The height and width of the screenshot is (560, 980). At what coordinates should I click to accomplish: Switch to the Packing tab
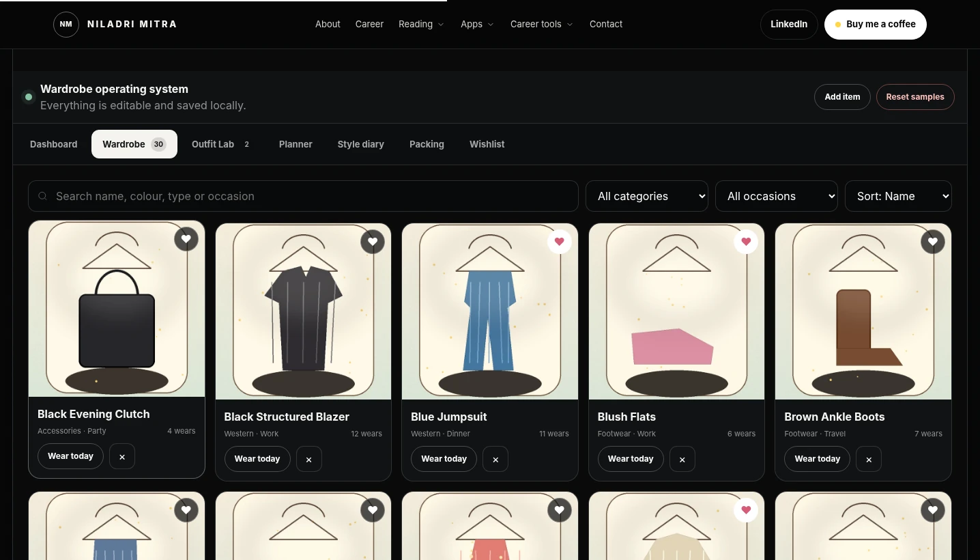(427, 144)
